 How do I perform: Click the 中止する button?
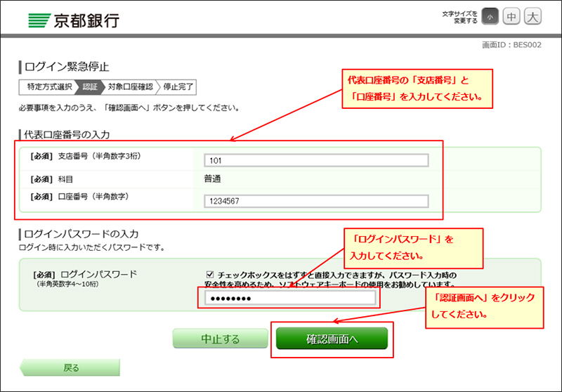click(220, 339)
